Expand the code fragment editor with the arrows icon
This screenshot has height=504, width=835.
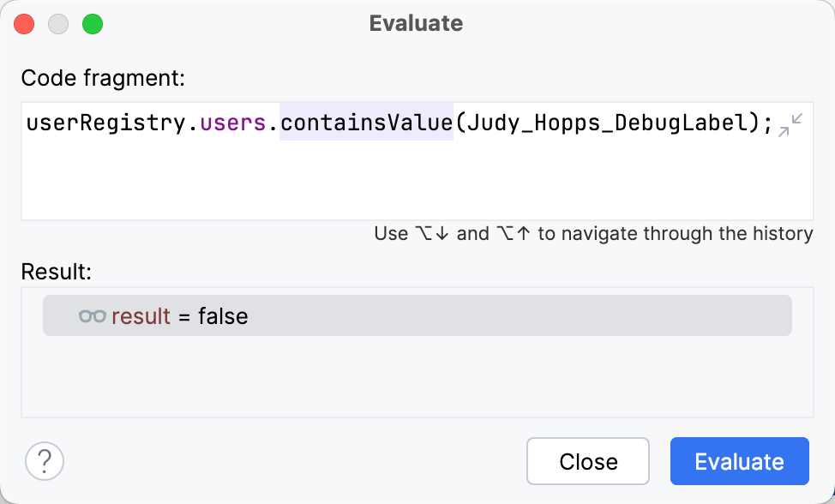(x=790, y=125)
